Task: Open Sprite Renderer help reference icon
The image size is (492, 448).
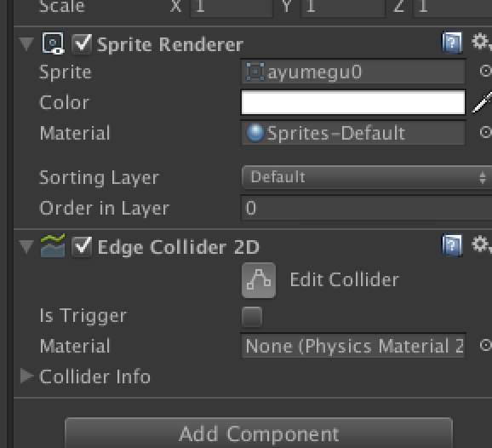Action: pyautogui.click(x=452, y=43)
